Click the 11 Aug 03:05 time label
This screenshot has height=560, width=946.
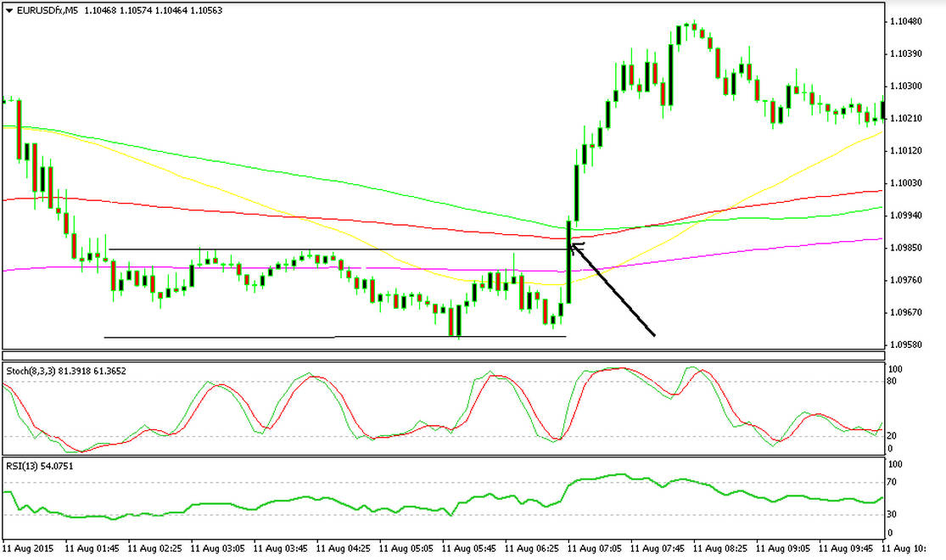217,548
